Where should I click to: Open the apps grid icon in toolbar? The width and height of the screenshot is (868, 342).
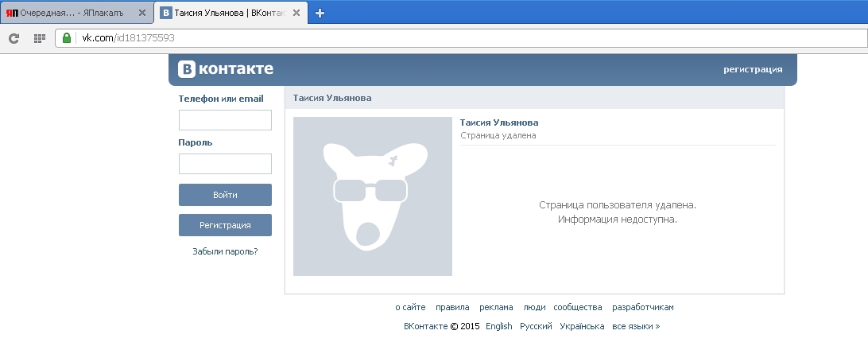coord(39,38)
